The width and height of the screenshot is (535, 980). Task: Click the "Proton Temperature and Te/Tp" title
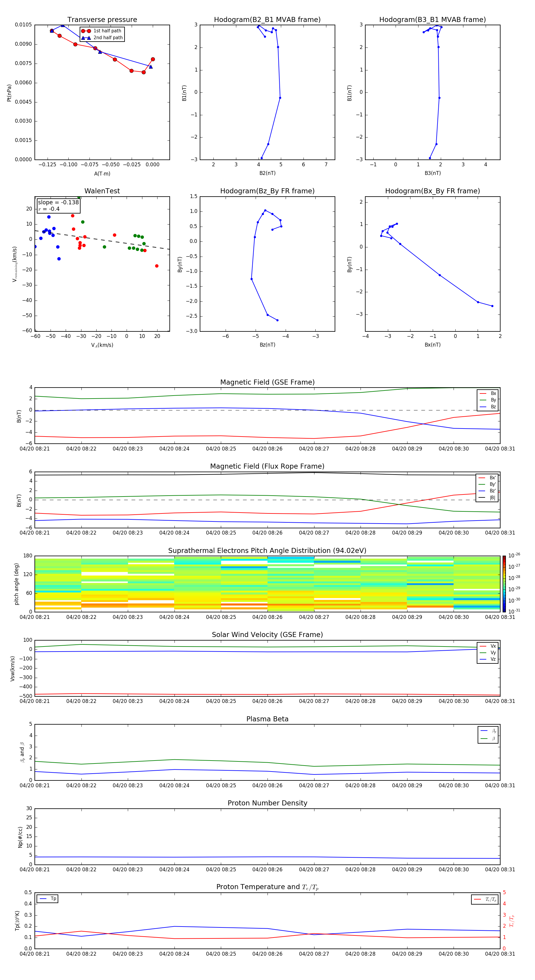(x=267, y=887)
